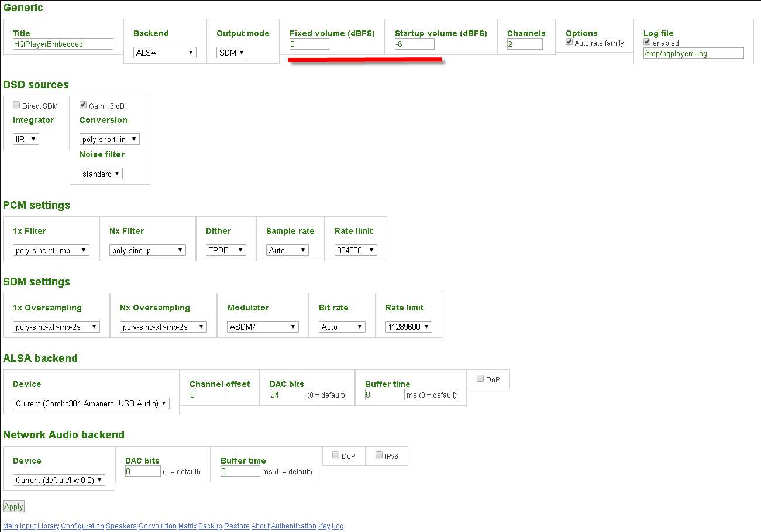Viewport: 761px width, 532px height.
Task: Click the Network Audio DAC bits field
Action: (143, 471)
